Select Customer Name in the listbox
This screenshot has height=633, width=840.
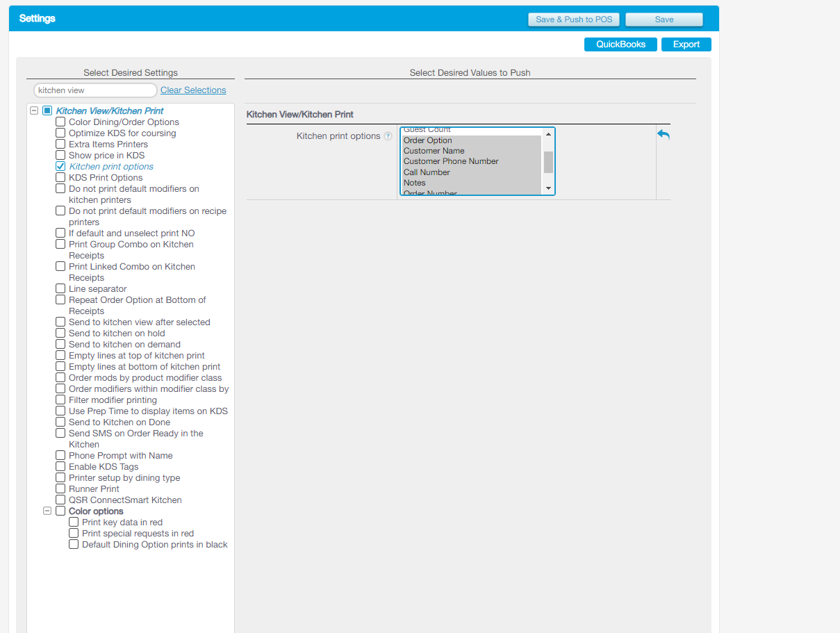tap(472, 151)
